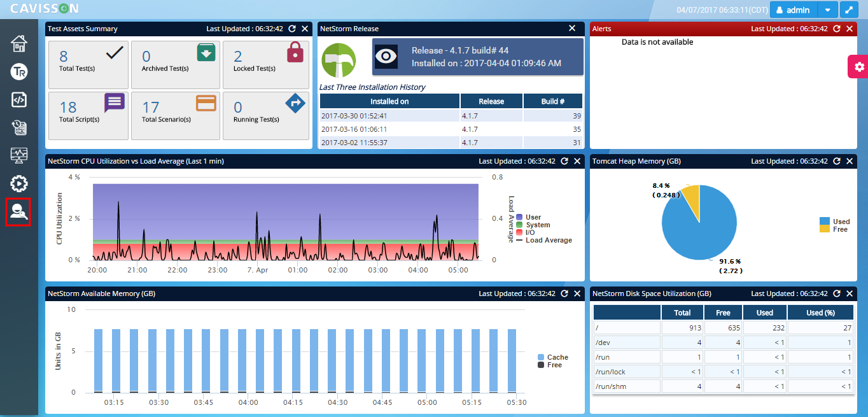Viewport: 868px width, 417px height.
Task: Refresh the Alerts panel
Action: (x=837, y=29)
